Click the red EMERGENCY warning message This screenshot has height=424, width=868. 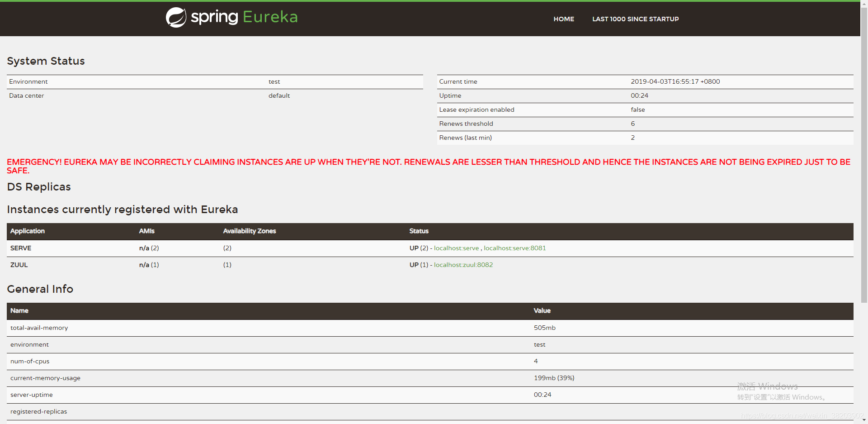(429, 166)
